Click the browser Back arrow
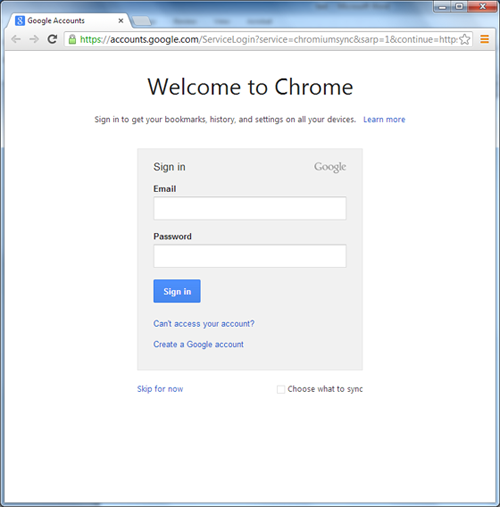 pos(16,39)
